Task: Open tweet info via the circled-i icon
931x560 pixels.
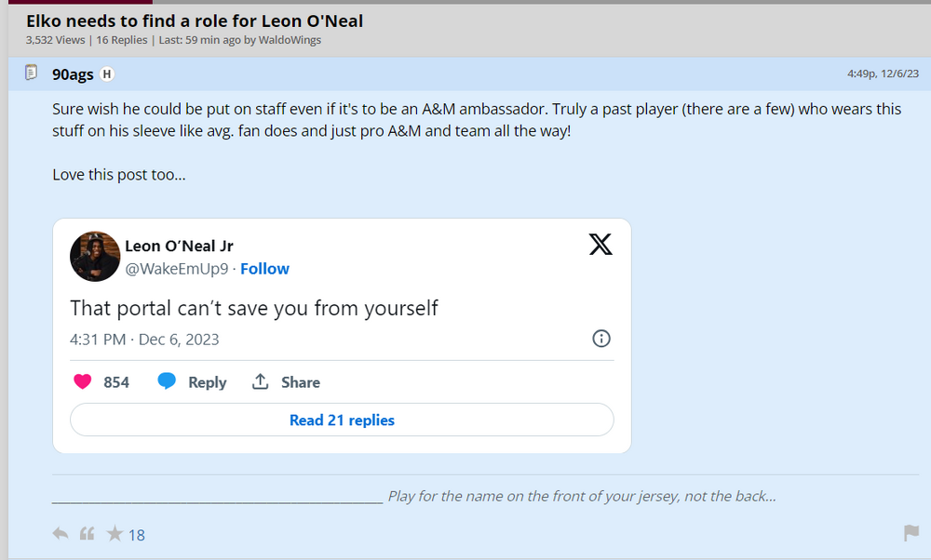Action: pyautogui.click(x=600, y=339)
